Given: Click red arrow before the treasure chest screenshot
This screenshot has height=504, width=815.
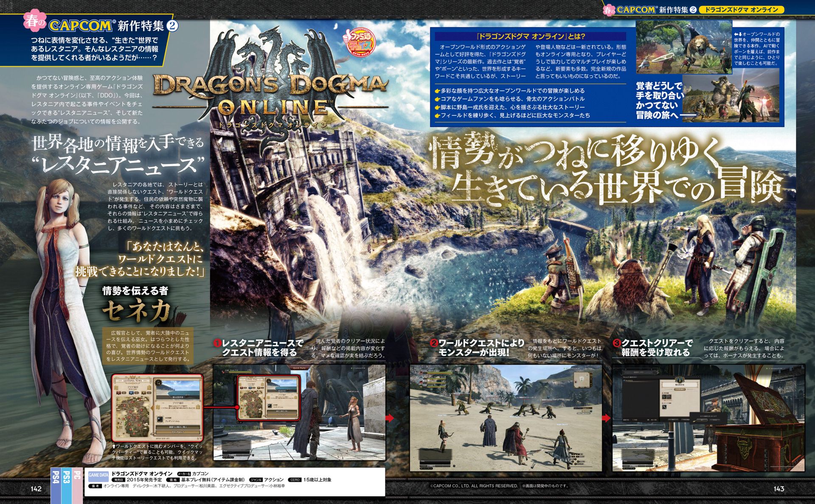Looking at the screenshot, I should click(x=607, y=418).
